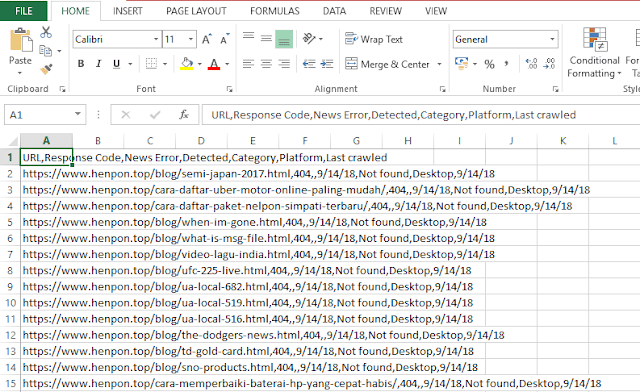This screenshot has width=640, height=392.
Task: Open the General number format dropdown
Action: coord(552,39)
